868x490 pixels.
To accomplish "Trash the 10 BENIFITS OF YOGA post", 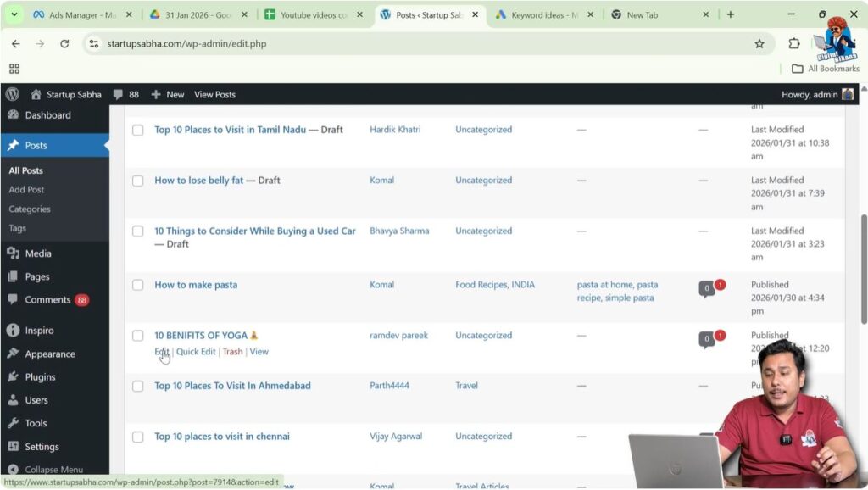I will pyautogui.click(x=232, y=351).
